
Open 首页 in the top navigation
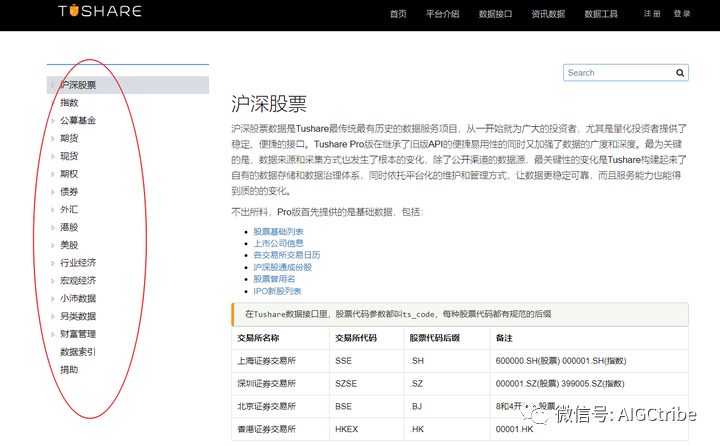[x=398, y=14]
